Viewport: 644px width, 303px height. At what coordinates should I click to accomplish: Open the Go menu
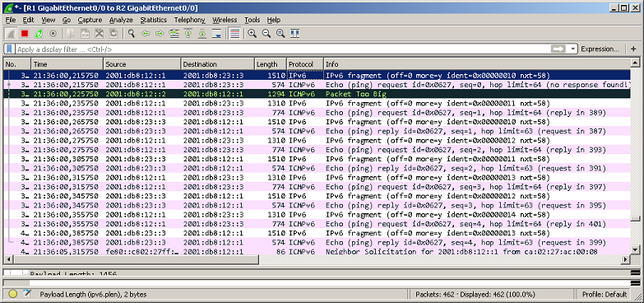(x=67, y=20)
